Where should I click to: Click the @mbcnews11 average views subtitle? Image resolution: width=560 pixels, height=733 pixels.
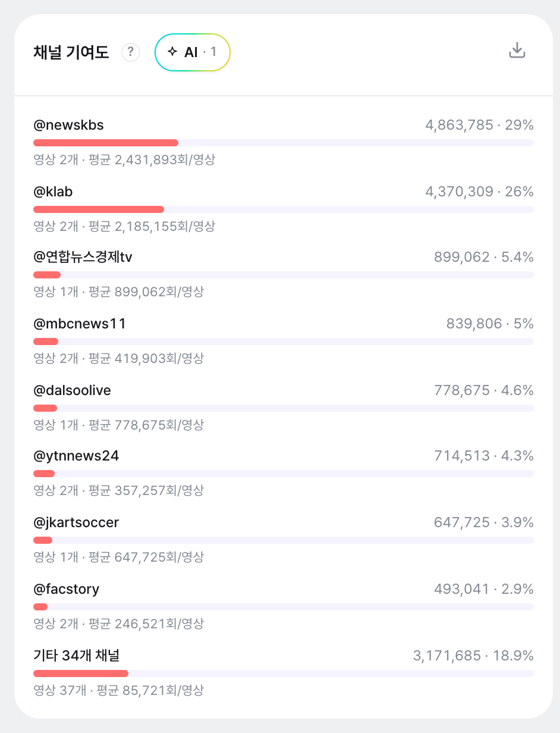[119, 358]
